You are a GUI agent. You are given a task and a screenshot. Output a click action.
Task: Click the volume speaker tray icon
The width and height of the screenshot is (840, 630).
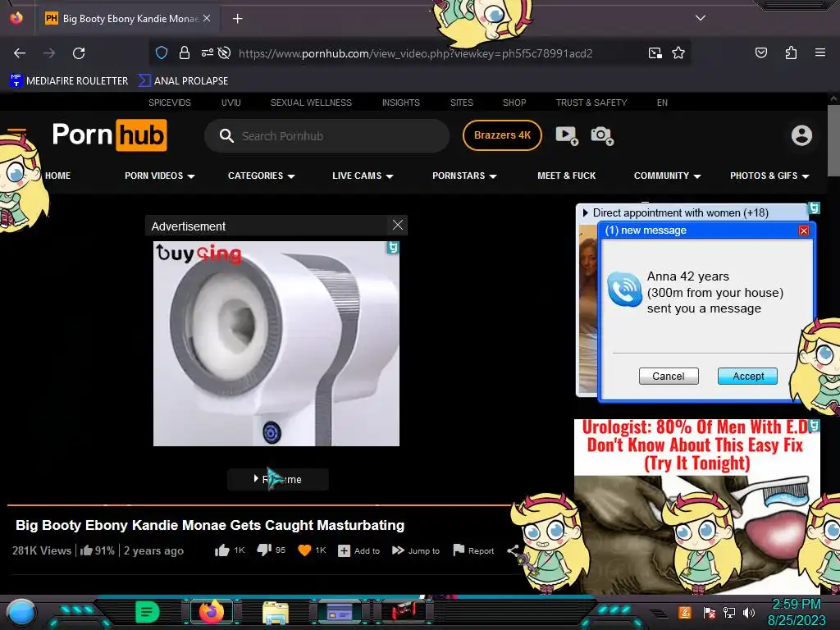click(x=749, y=612)
